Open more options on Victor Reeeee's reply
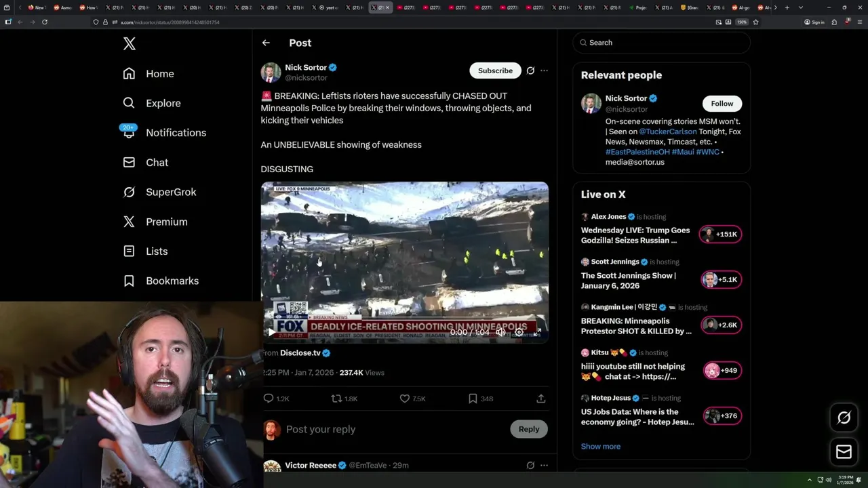The image size is (868, 488). 544,466
